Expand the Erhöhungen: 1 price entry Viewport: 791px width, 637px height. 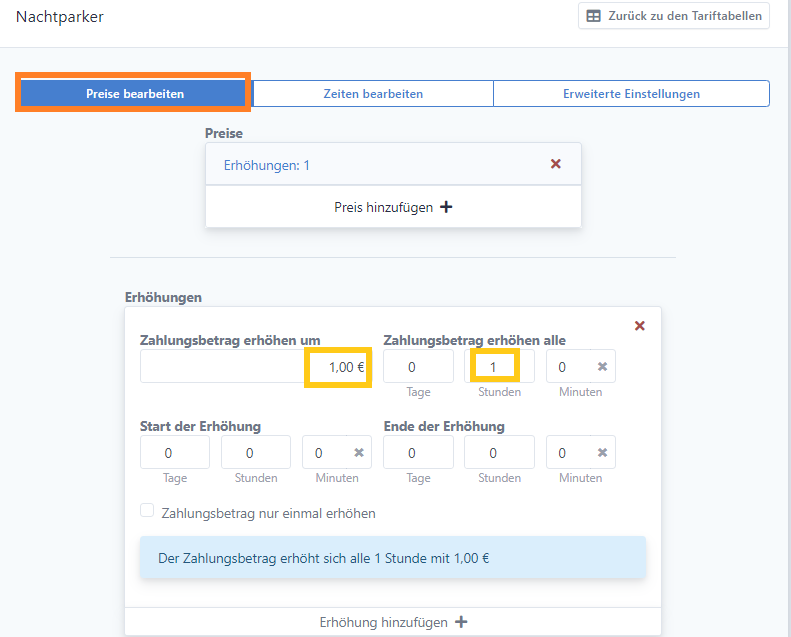click(x=266, y=165)
